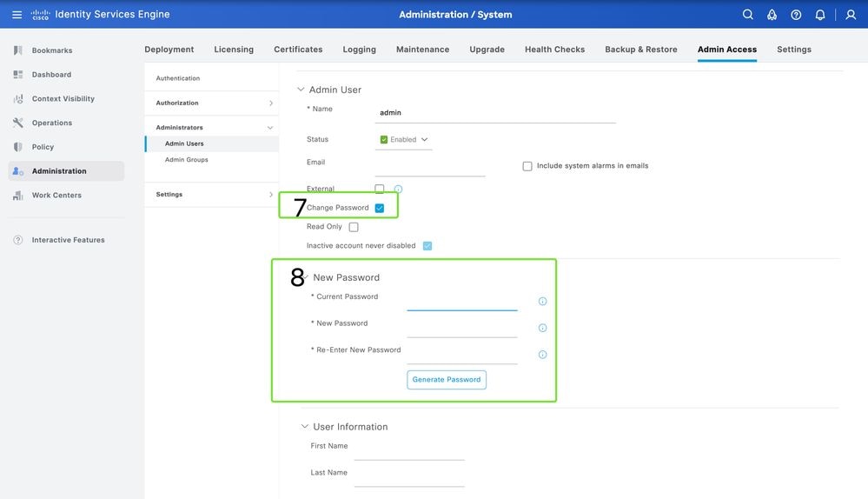Click the New Password input field
The image size is (868, 499).
click(461, 328)
